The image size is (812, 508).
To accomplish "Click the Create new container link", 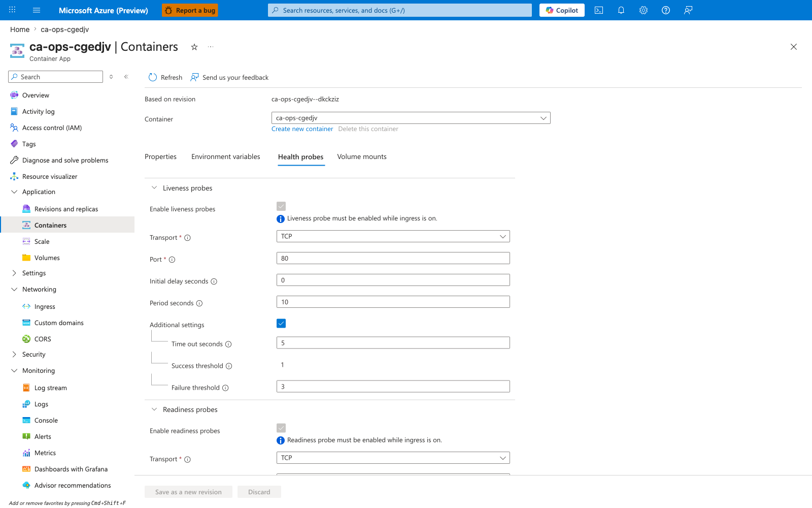I will [x=302, y=129].
